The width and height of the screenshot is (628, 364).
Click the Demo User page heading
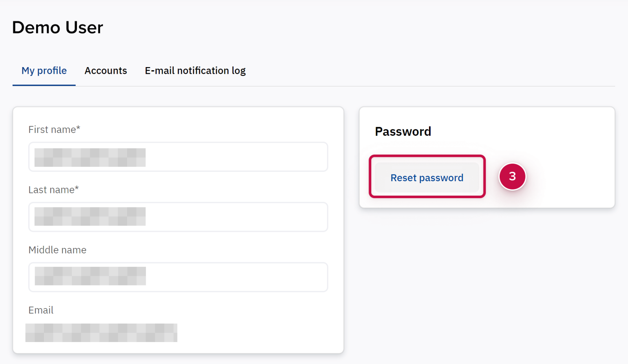click(x=58, y=27)
